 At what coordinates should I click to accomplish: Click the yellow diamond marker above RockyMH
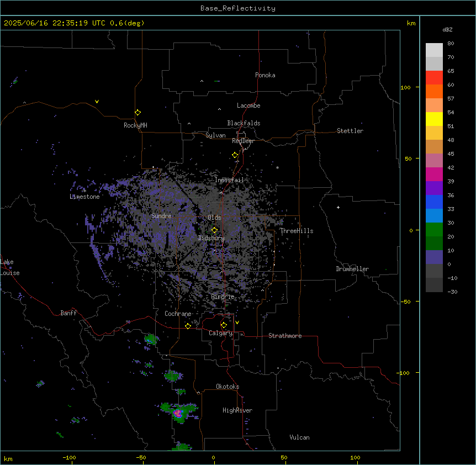click(138, 113)
